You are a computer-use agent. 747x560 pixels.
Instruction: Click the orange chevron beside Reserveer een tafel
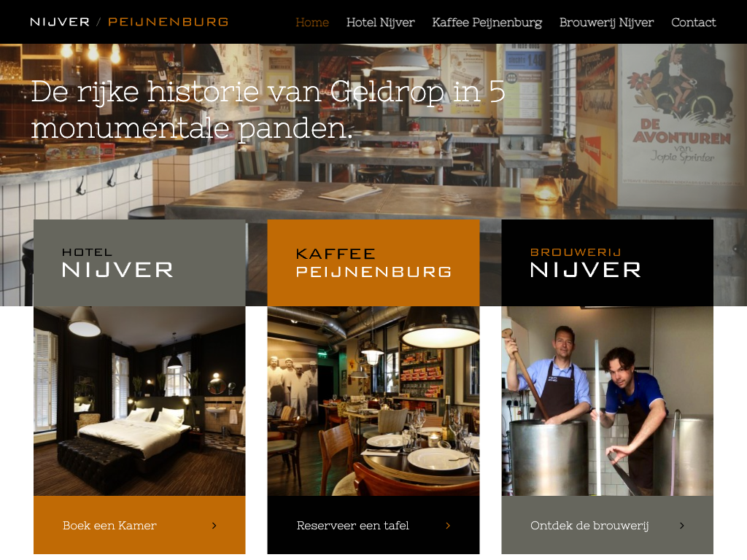(448, 526)
